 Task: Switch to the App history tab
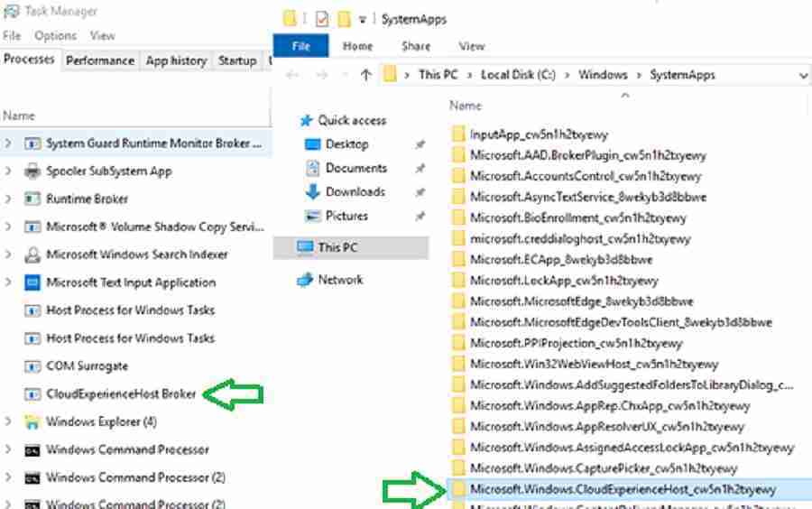tap(176, 60)
